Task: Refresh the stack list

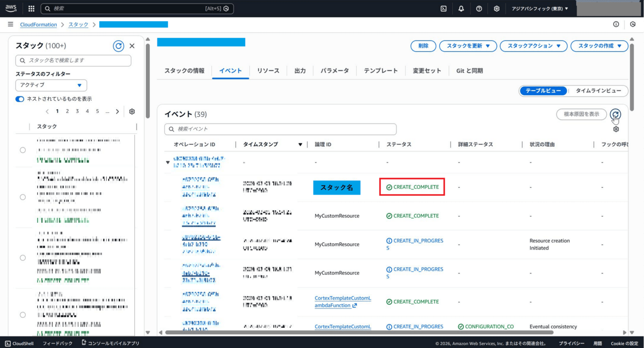Action: click(x=118, y=46)
